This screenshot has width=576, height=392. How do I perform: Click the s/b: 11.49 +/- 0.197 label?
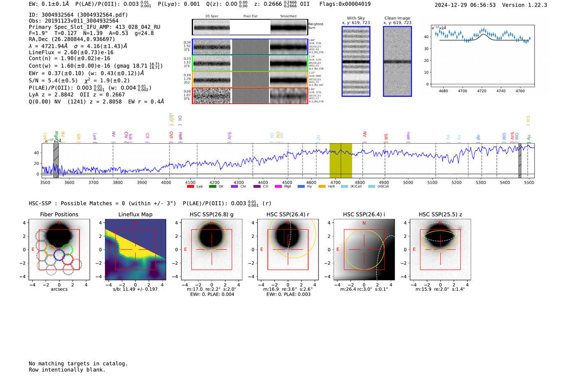(135, 289)
